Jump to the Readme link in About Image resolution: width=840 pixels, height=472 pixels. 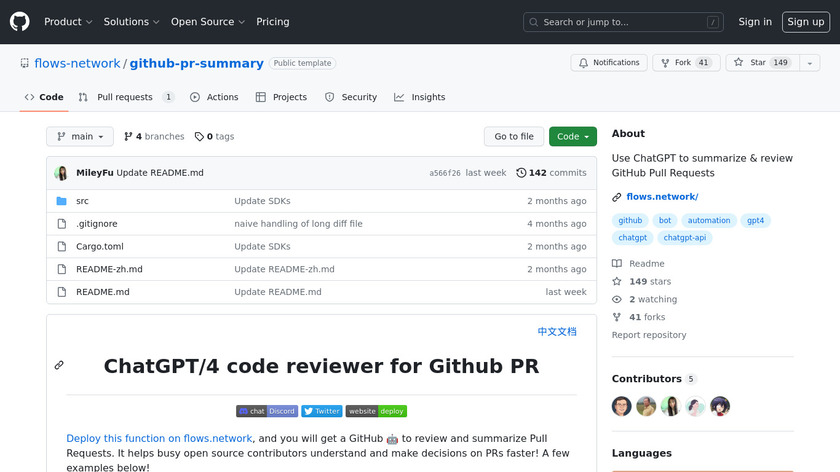639,264
